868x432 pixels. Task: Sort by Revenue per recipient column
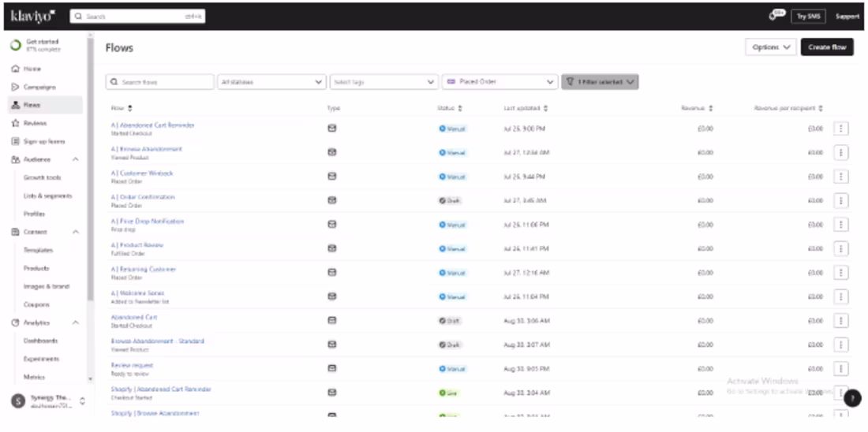788,109
